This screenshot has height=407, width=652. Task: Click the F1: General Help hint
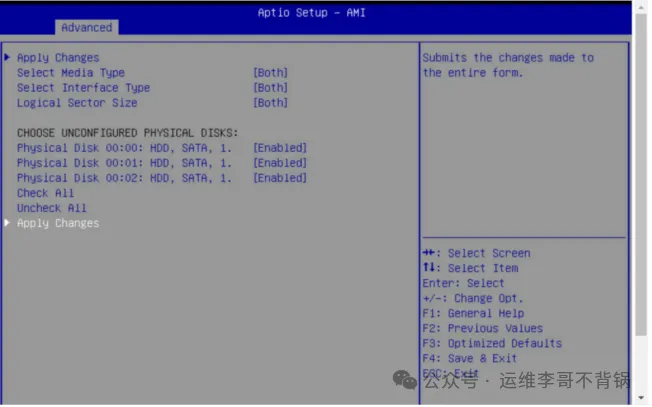tap(474, 313)
